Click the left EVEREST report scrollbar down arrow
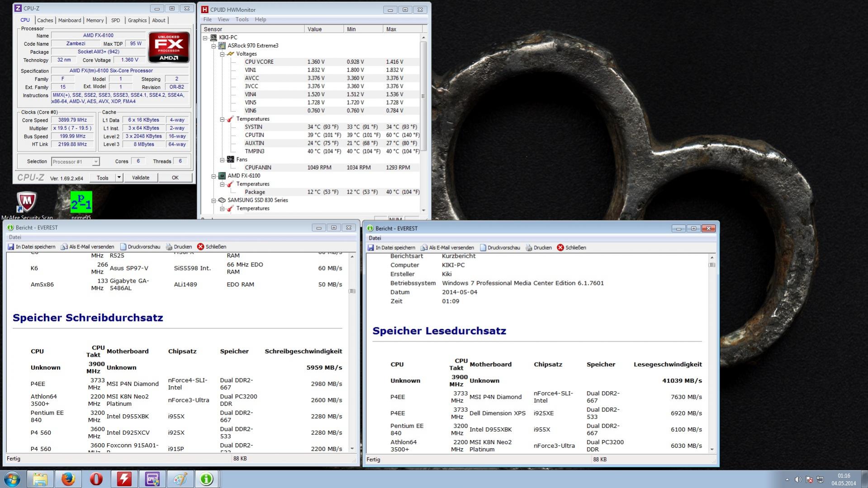 (352, 449)
